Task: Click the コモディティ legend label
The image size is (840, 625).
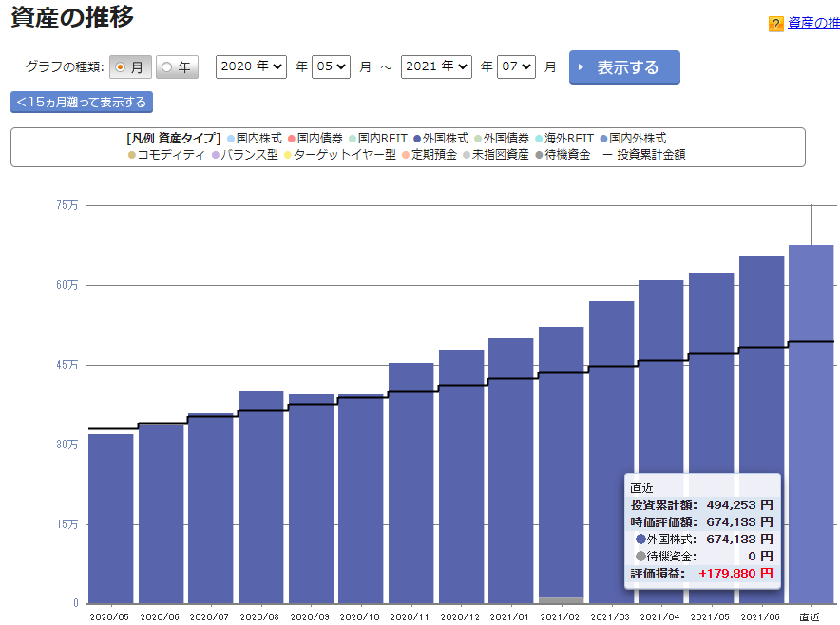Action: click(x=171, y=155)
